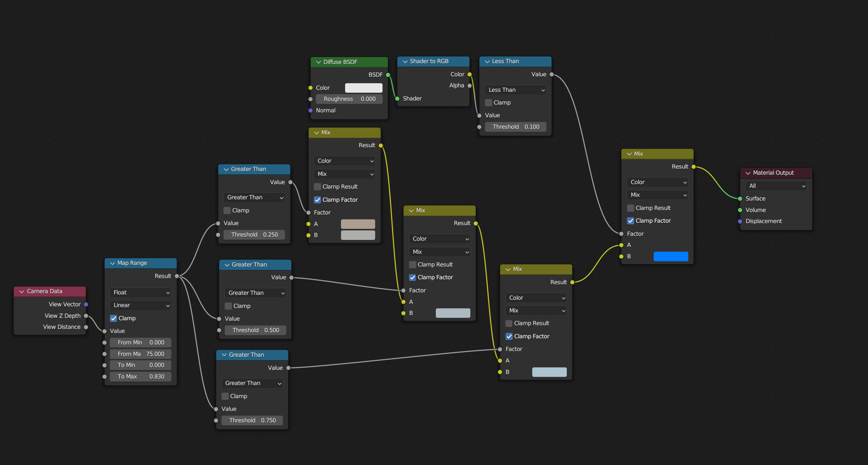Viewport: 868px width, 465px height.
Task: Enable Clamp in the Less Than node
Action: [x=488, y=103]
